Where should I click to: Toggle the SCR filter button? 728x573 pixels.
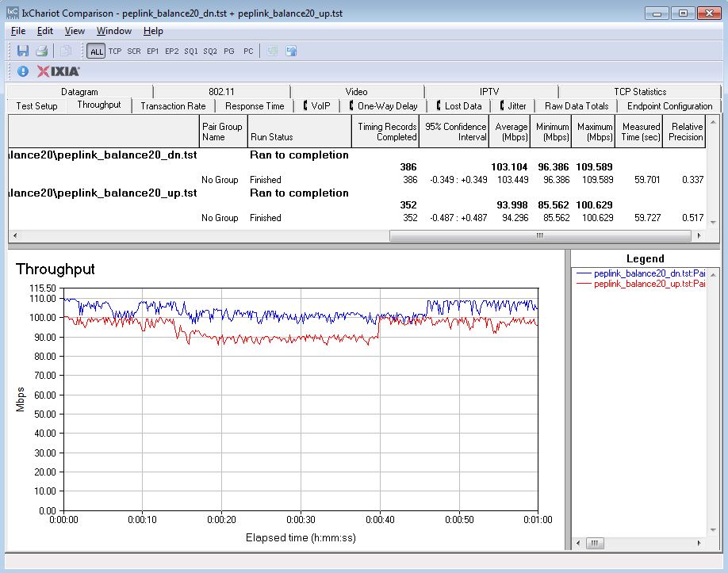[134, 51]
